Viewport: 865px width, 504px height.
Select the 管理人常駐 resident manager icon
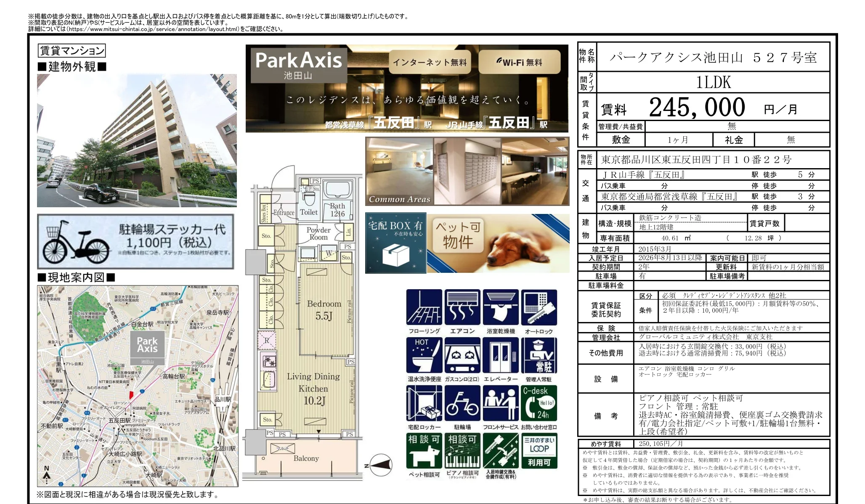click(x=539, y=355)
